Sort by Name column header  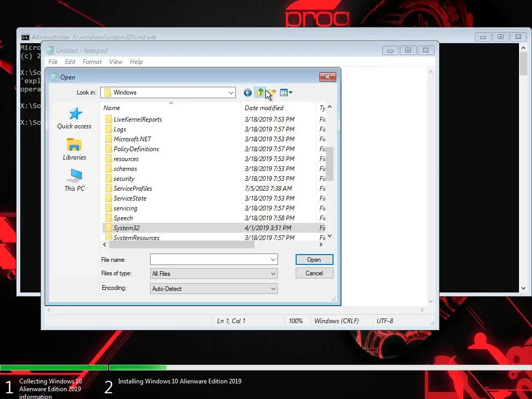click(171, 108)
